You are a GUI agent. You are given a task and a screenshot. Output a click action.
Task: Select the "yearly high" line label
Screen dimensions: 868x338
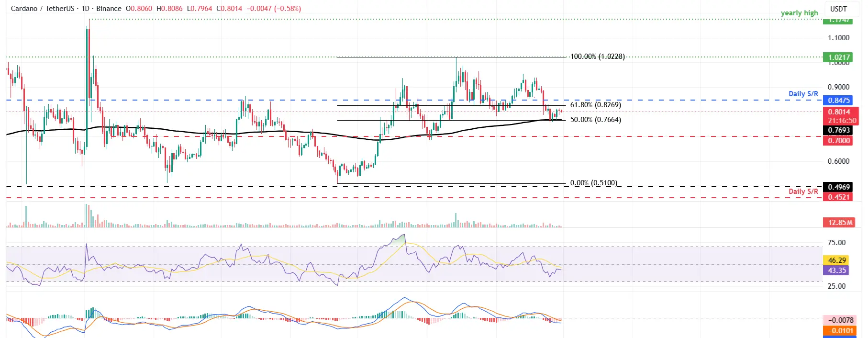click(x=799, y=13)
